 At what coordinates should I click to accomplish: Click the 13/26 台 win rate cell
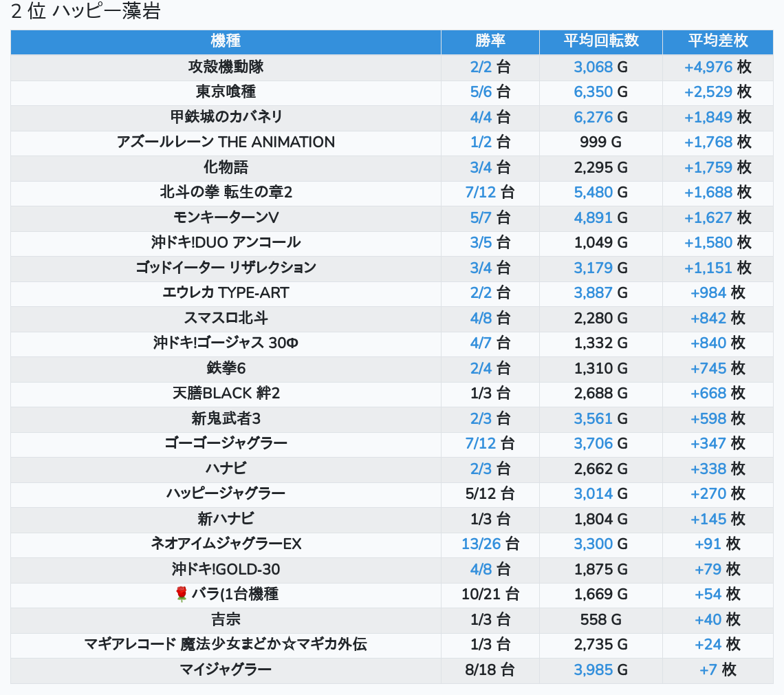(490, 544)
